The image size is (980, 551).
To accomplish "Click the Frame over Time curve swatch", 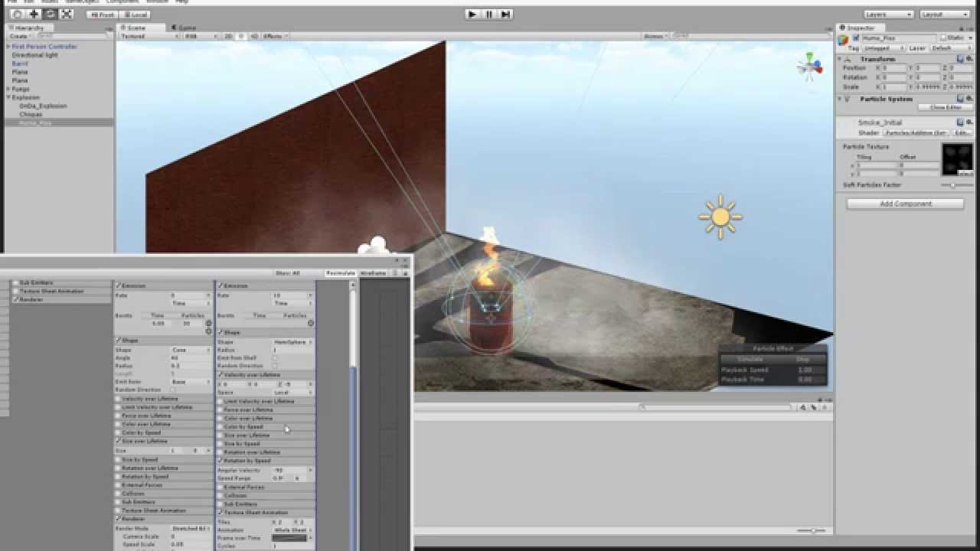I will pyautogui.click(x=289, y=538).
